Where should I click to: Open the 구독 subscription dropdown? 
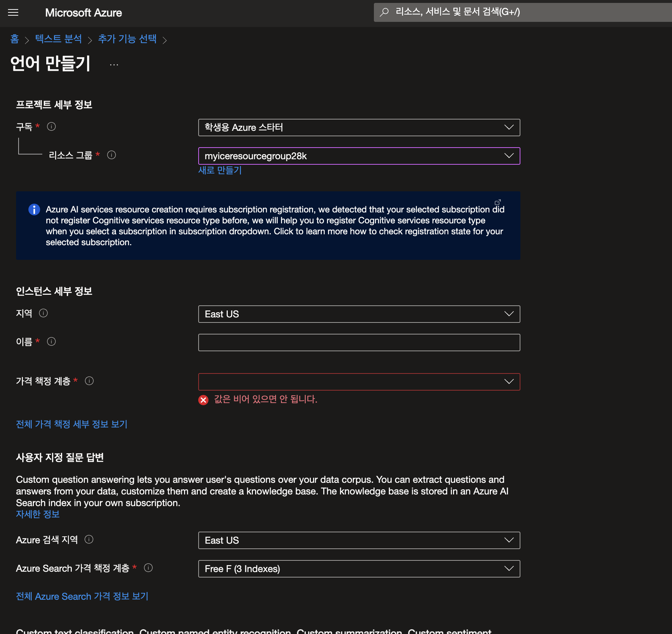click(359, 128)
